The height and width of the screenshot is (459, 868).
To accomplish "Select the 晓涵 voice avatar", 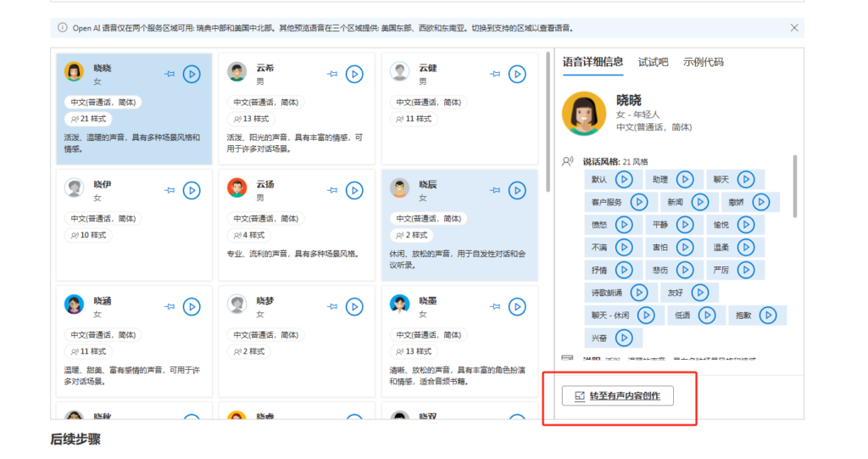I will (x=74, y=305).
